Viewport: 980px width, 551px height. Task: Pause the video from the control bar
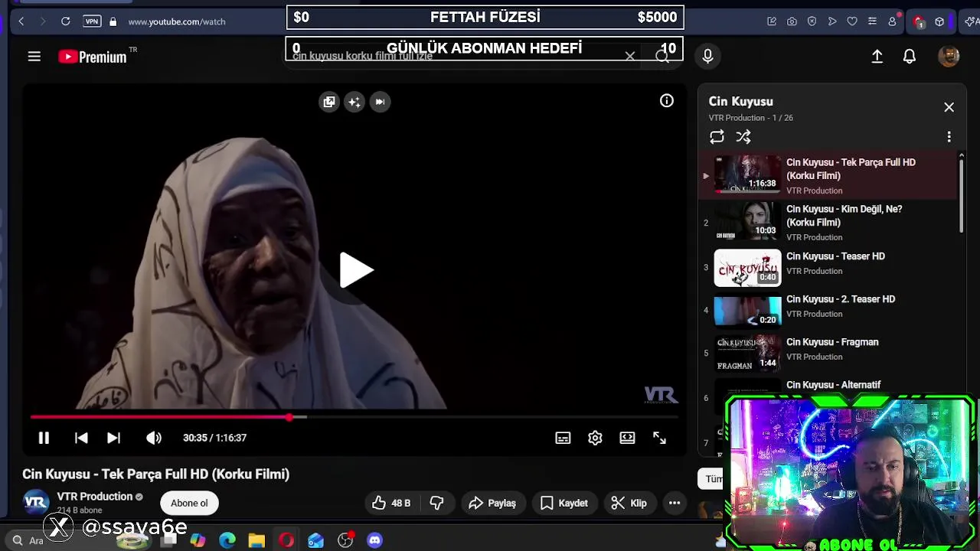coord(44,438)
